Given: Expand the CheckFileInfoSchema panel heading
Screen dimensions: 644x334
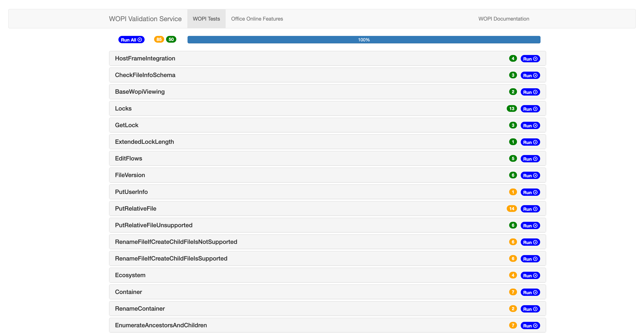Looking at the screenshot, I should tap(327, 75).
